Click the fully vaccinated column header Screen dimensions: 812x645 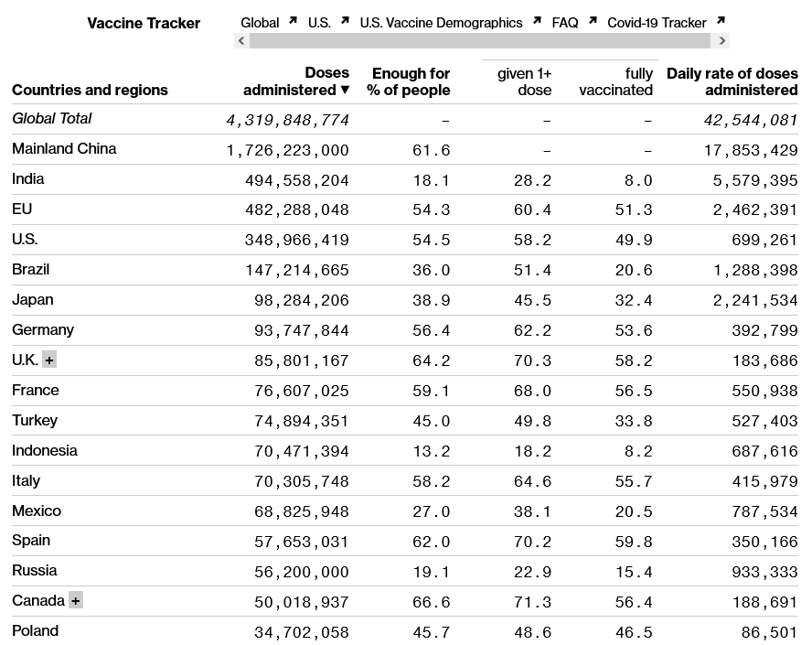615,81
